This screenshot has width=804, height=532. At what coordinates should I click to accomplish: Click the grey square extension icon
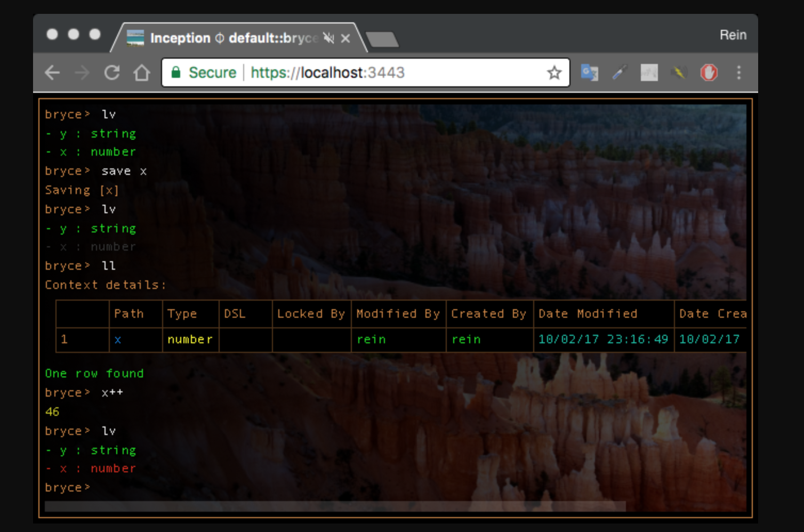(649, 72)
